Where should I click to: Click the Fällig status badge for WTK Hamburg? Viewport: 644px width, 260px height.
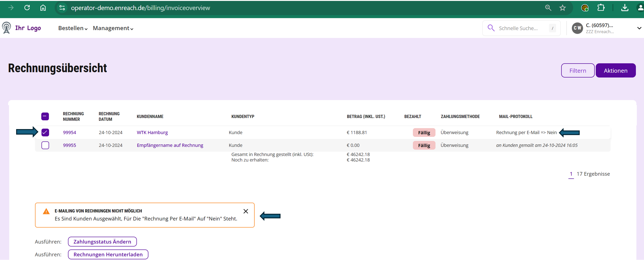point(424,133)
